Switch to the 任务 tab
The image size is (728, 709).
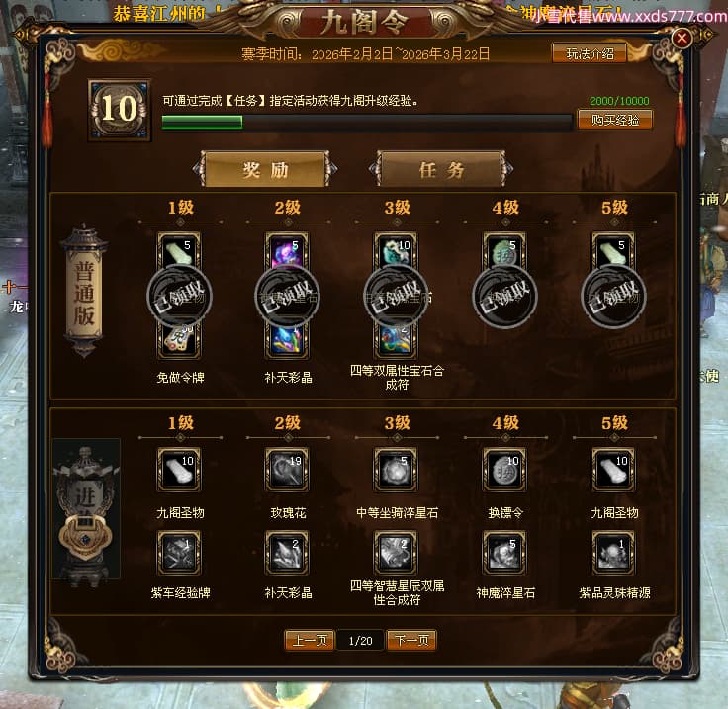(x=441, y=169)
